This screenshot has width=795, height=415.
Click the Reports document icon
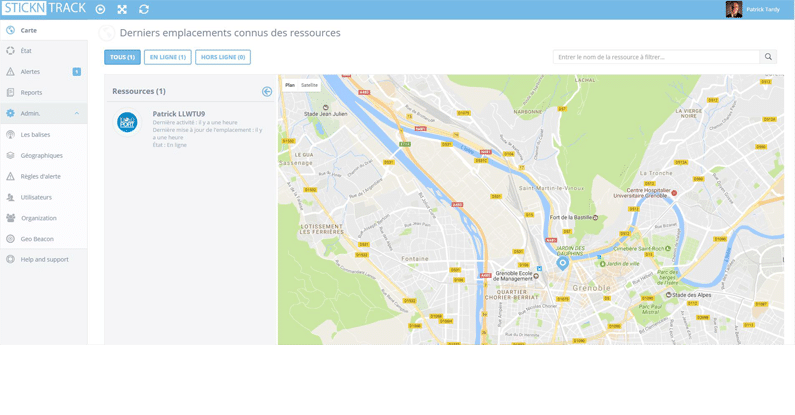tap(10, 92)
